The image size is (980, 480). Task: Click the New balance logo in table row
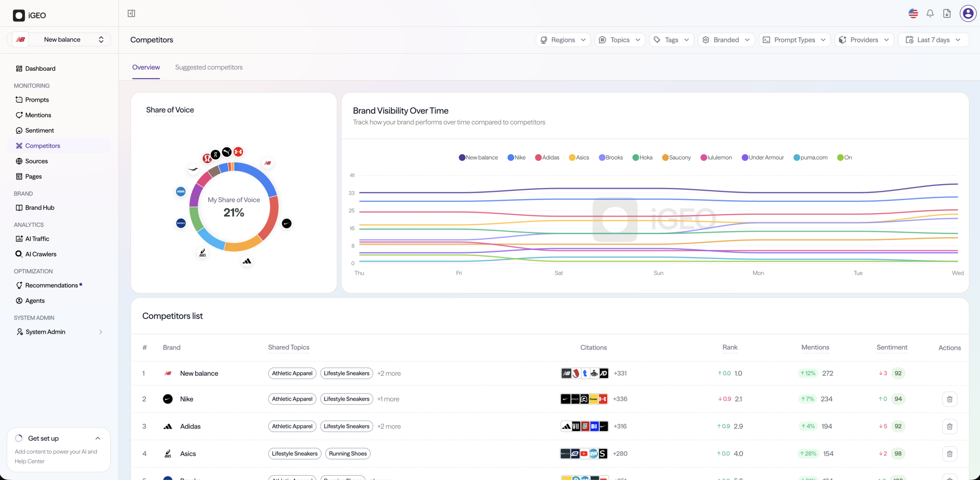[168, 373]
